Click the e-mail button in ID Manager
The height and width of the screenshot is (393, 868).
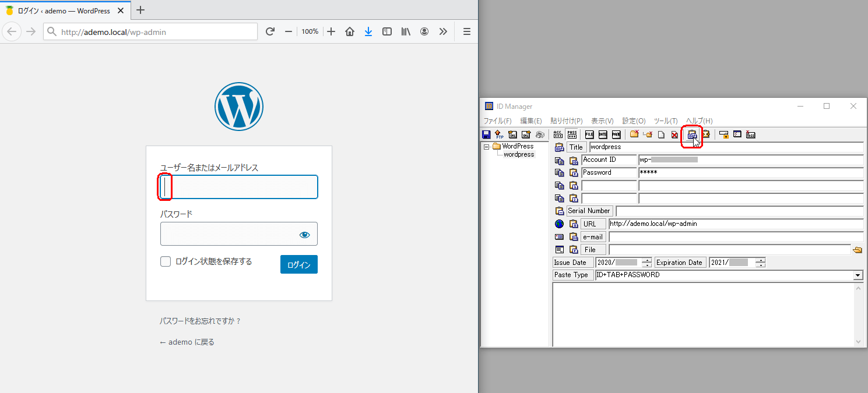[593, 237]
